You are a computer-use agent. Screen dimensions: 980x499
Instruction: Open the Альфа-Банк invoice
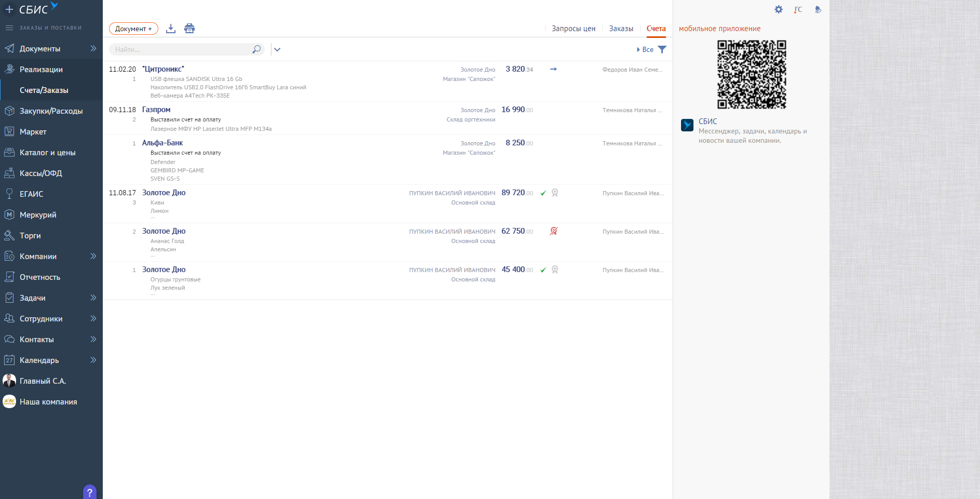click(x=162, y=143)
